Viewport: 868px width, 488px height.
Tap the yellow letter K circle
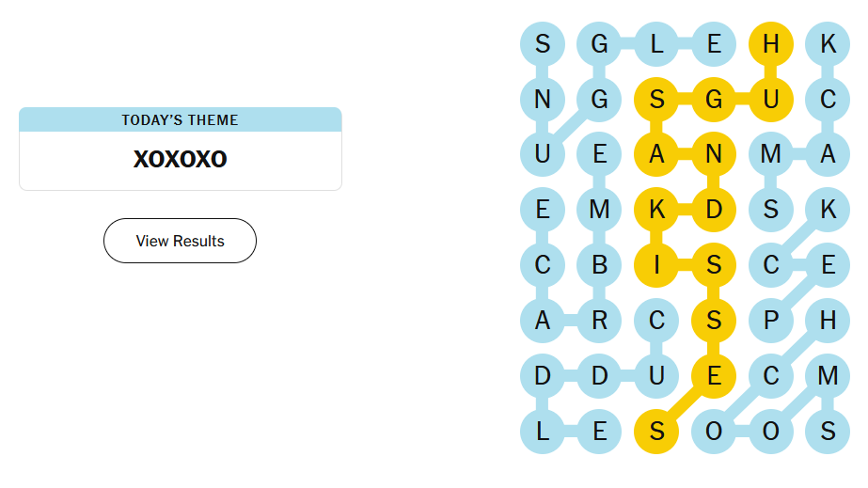coord(656,210)
